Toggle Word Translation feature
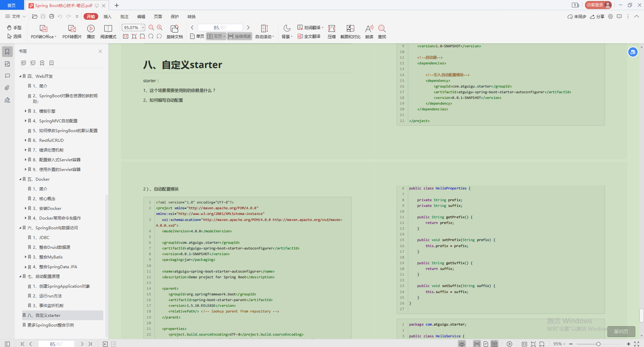This screenshot has width=644, height=347. (310, 27)
